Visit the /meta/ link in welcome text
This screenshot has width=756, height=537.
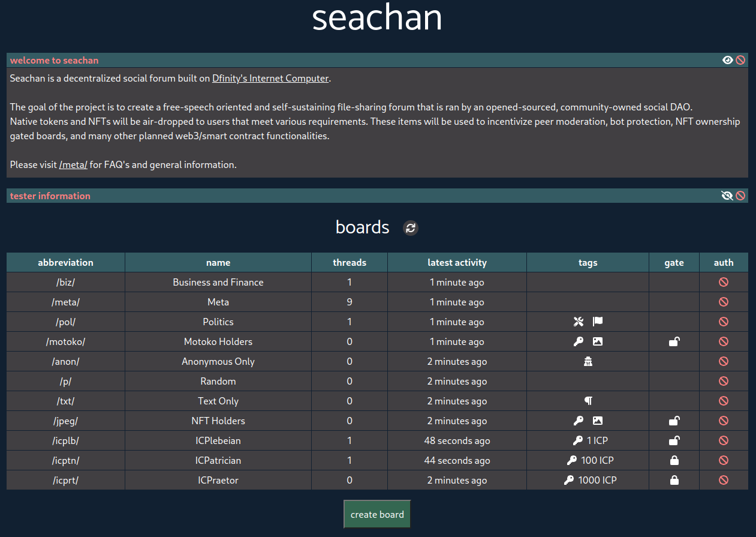73,164
